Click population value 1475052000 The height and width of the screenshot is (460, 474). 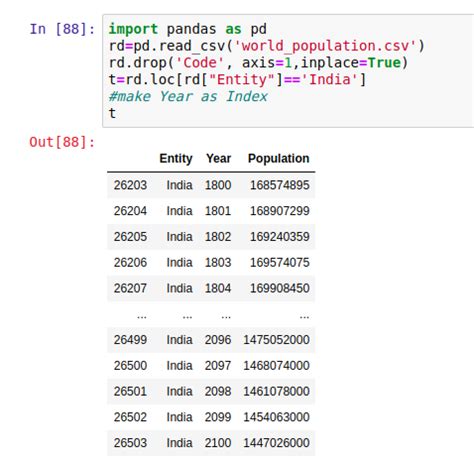pos(277,340)
